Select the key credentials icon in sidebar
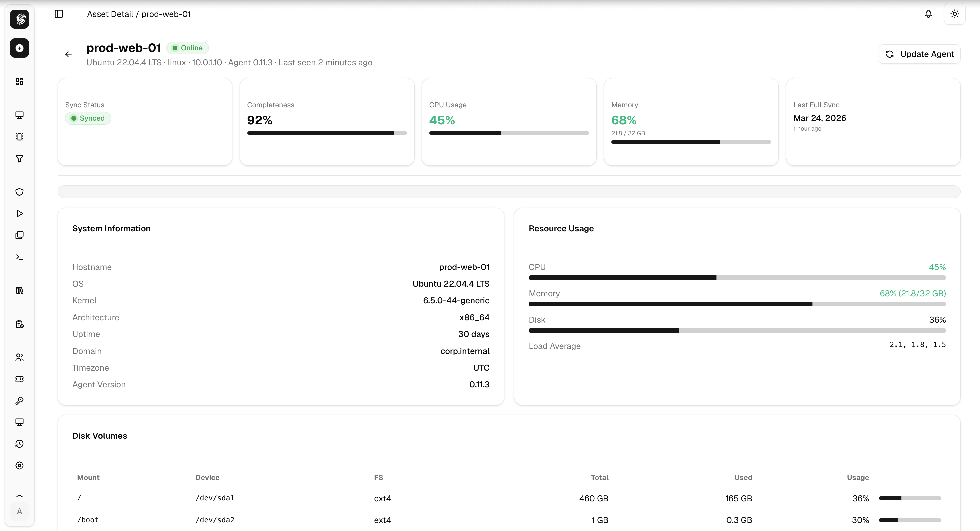The height and width of the screenshot is (531, 980). click(19, 401)
